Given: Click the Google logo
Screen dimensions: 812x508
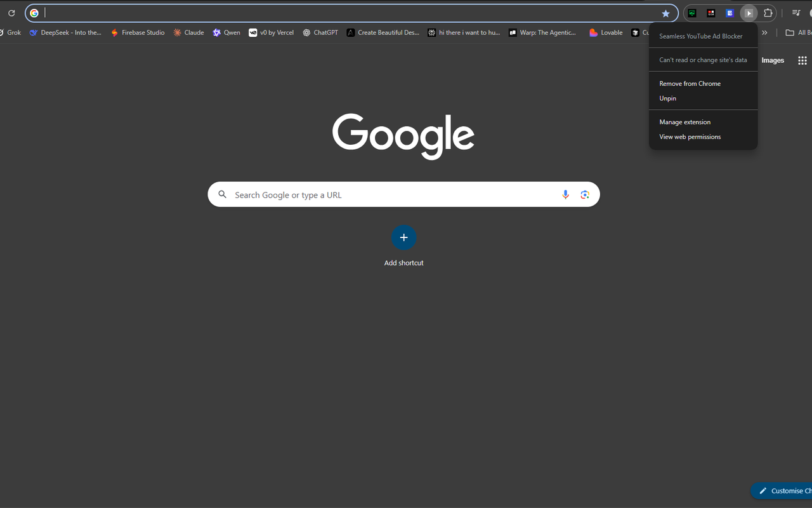Looking at the screenshot, I should click(403, 136).
